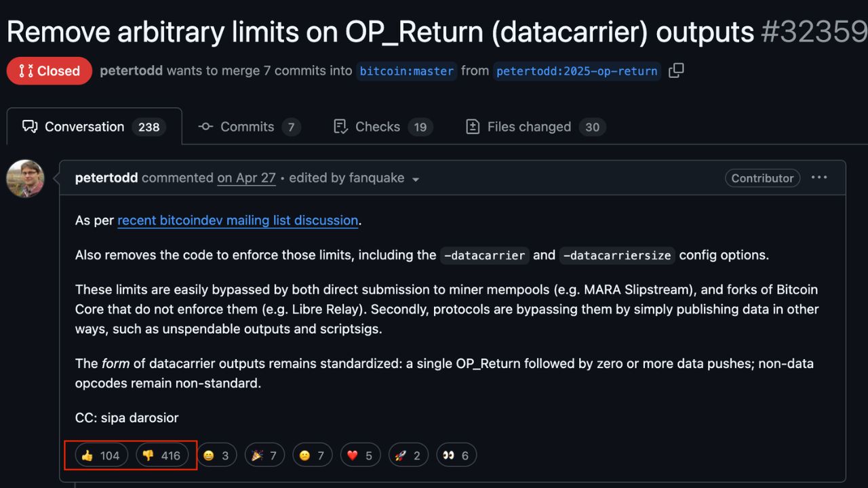Switch to the Commits tab
This screenshot has width=868, height=488.
pos(250,127)
